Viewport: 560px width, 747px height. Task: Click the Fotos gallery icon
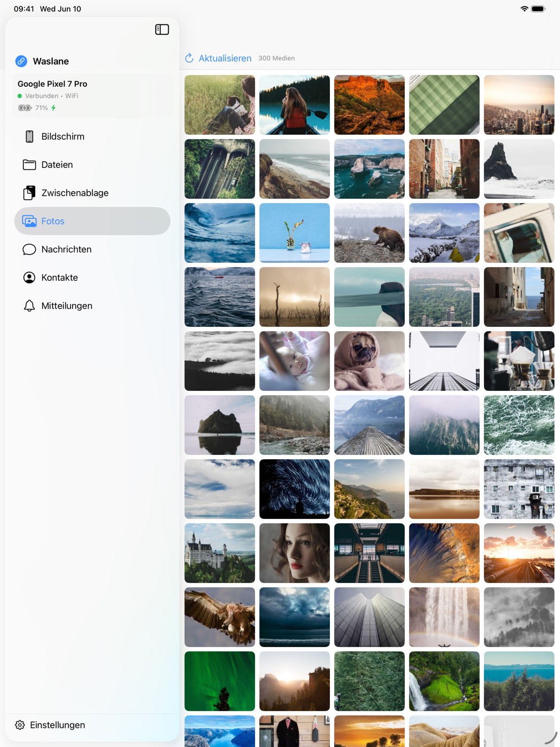(29, 221)
